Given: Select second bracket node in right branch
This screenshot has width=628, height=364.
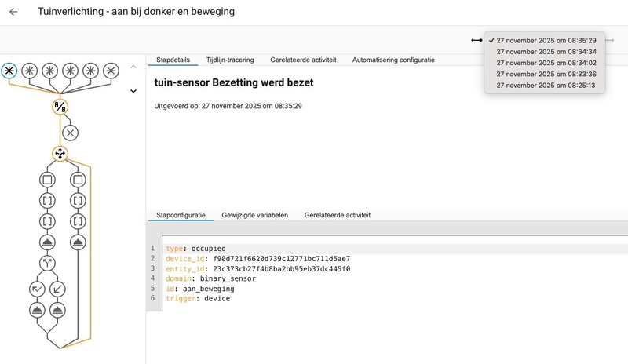Looking at the screenshot, I should [78, 221].
